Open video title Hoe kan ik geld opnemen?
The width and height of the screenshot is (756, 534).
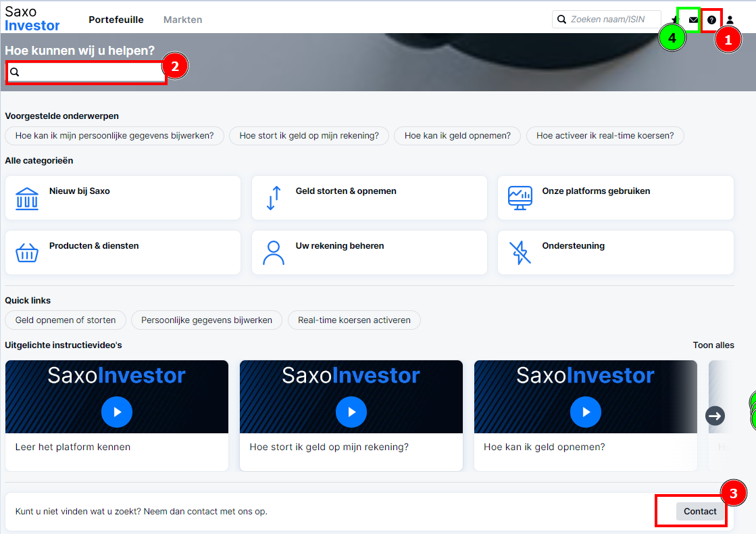pyautogui.click(x=545, y=447)
